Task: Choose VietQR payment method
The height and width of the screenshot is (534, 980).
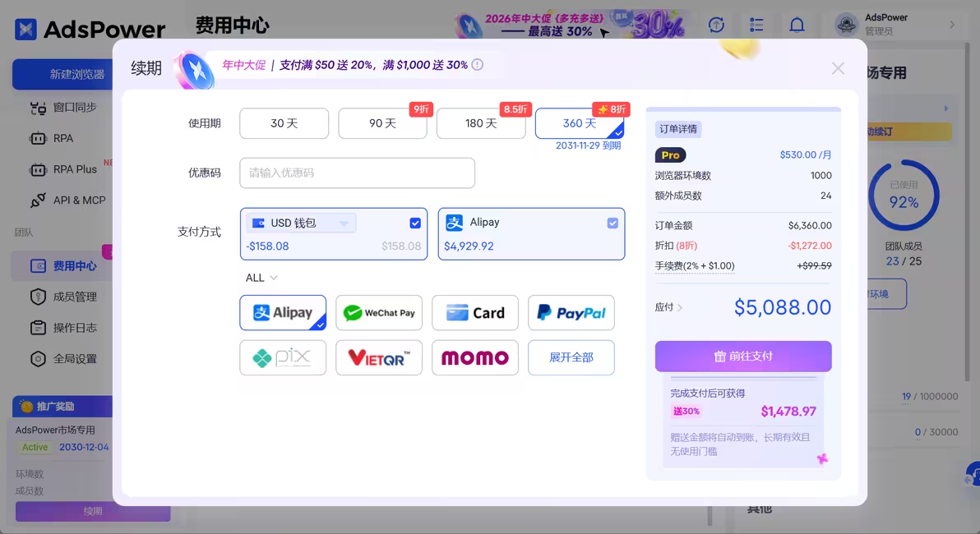Action: pyautogui.click(x=379, y=358)
